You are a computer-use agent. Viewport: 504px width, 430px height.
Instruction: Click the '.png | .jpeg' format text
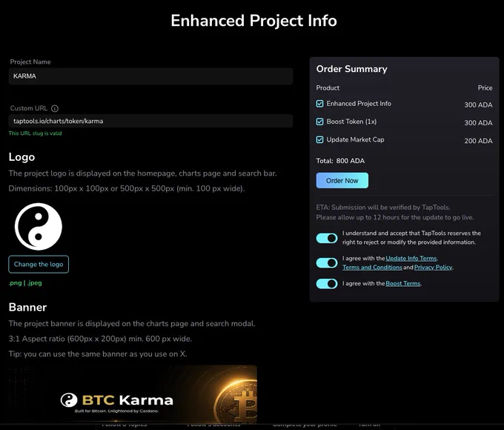[25, 283]
